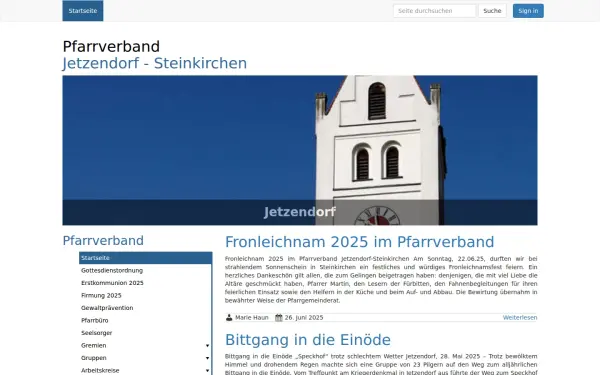The image size is (600, 375).
Task: Expand the Arbeitskreise submenu arrow
Action: click(207, 370)
